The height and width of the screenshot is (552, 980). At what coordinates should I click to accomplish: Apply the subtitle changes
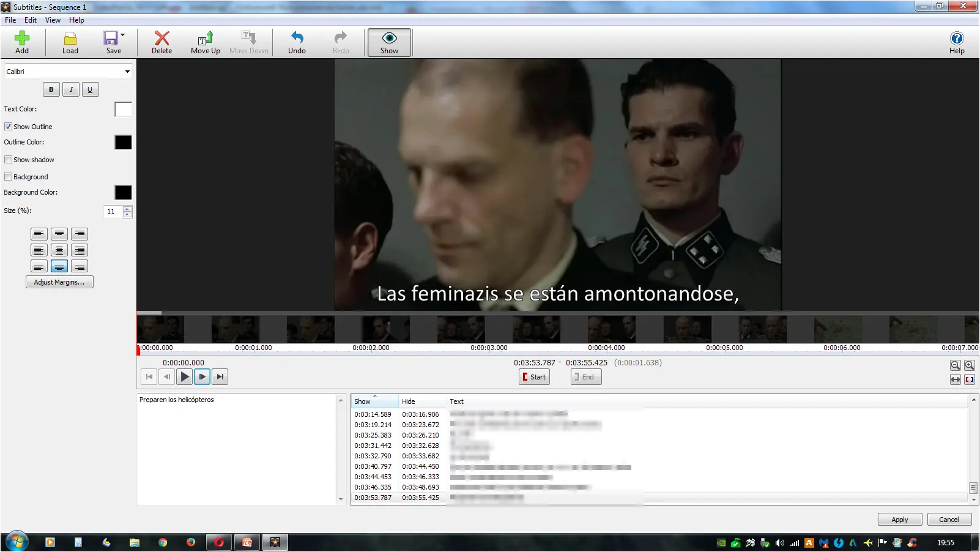(899, 520)
